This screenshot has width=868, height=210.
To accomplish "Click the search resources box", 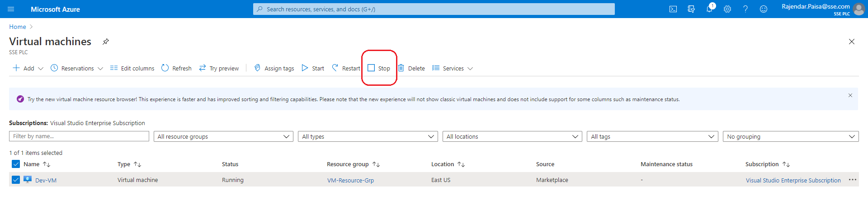I will click(434, 9).
